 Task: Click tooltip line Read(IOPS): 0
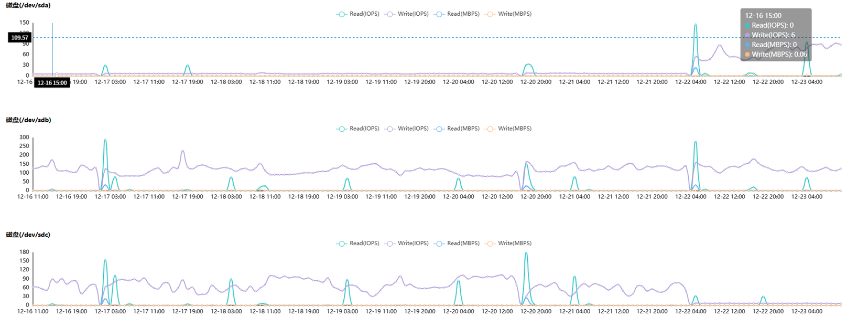[x=769, y=25]
